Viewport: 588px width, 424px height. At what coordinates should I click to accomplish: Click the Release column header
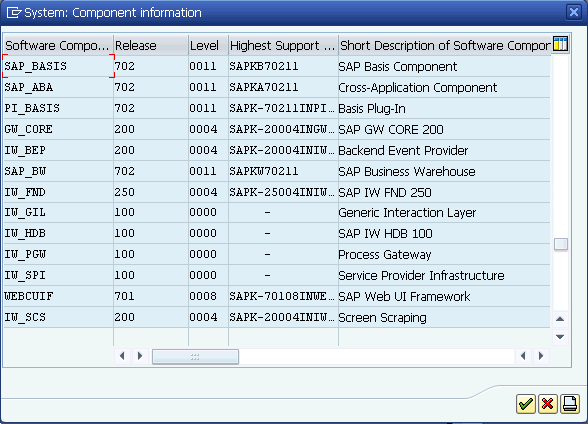(151, 45)
